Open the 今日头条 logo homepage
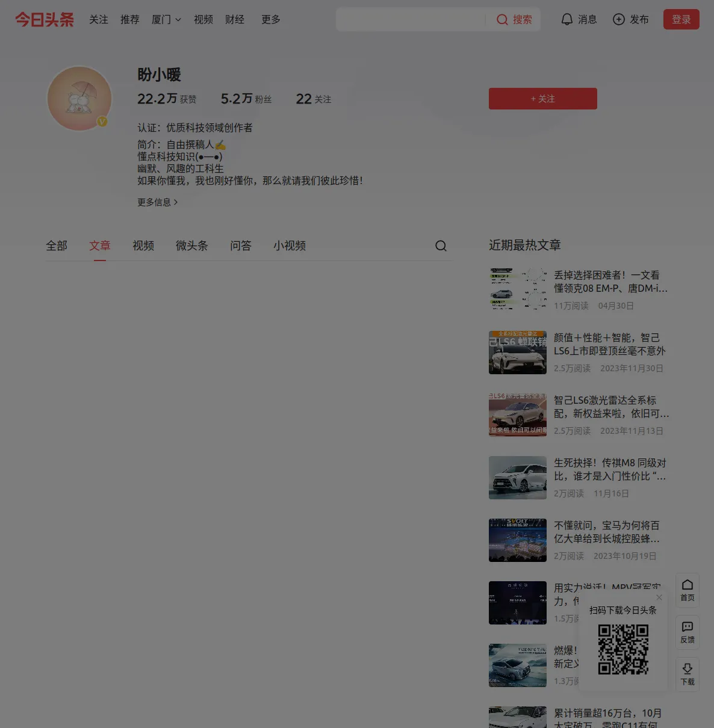The height and width of the screenshot is (728, 714). [45, 19]
